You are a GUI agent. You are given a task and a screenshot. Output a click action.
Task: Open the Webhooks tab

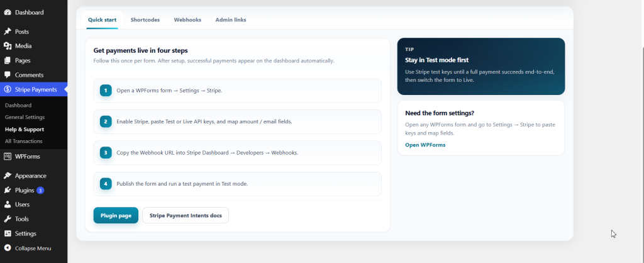[x=187, y=20]
